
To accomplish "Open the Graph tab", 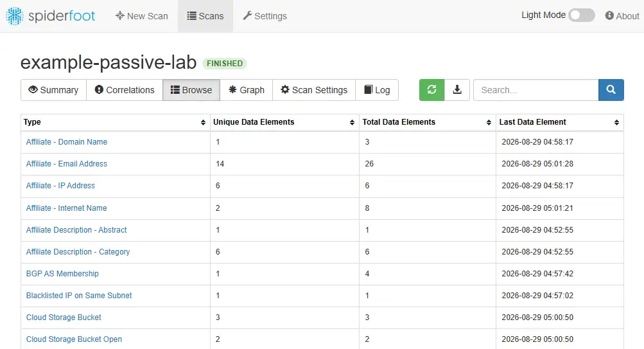I will 247,90.
